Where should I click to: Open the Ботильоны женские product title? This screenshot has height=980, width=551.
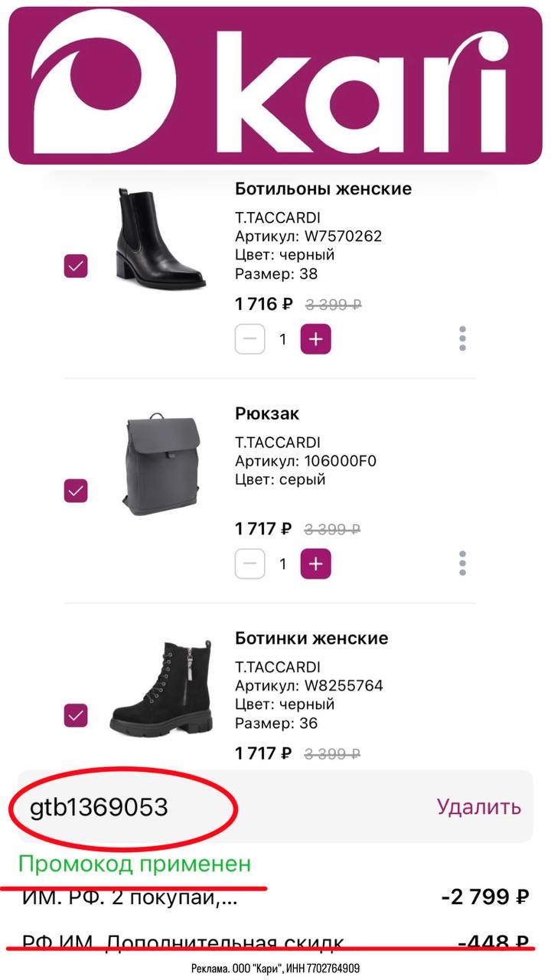(323, 188)
